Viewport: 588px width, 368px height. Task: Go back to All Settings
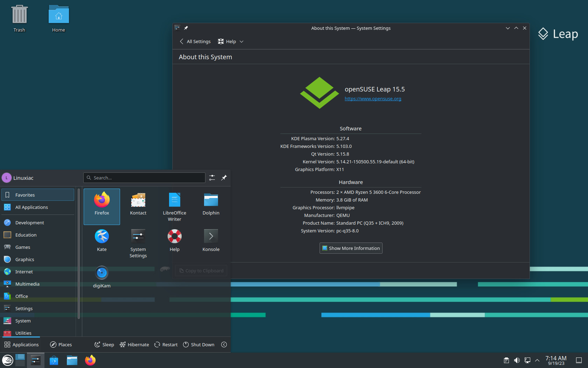click(195, 41)
